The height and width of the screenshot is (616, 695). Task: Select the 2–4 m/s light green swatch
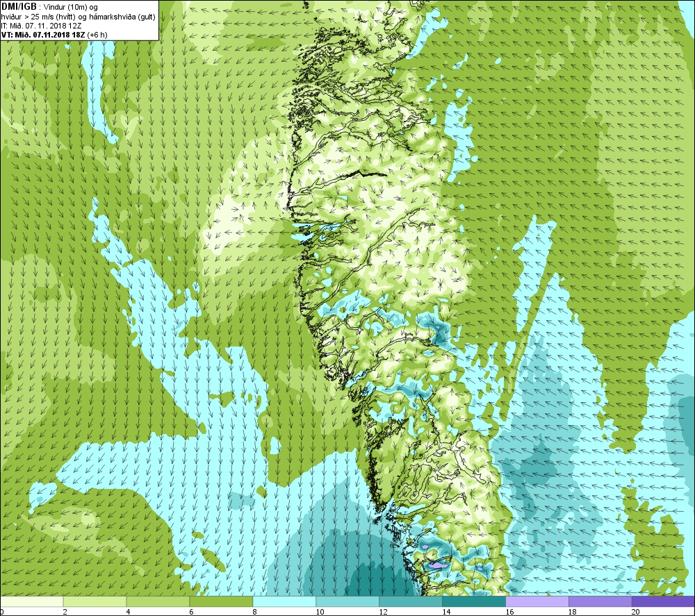click(x=95, y=601)
